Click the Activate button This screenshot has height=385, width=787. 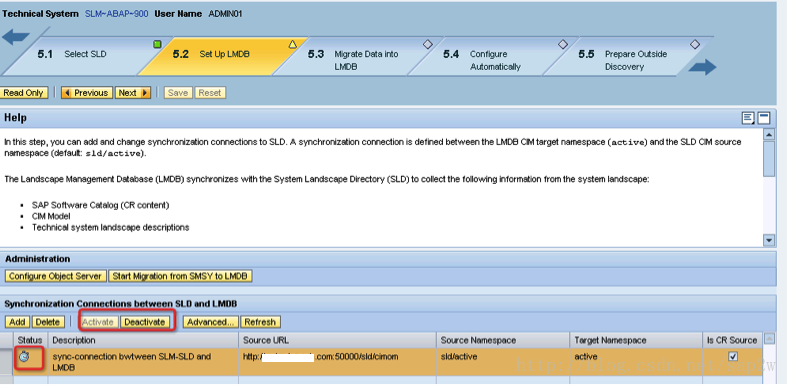(x=98, y=322)
